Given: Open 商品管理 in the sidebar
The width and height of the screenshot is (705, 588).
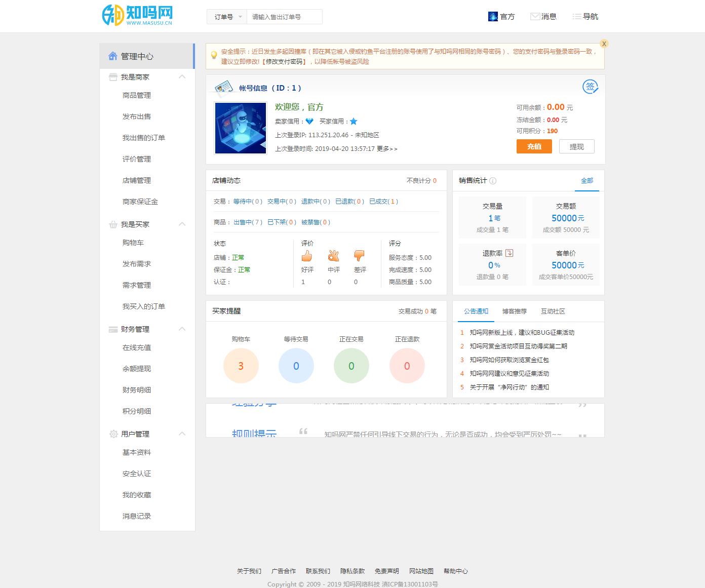Looking at the screenshot, I should click(137, 95).
